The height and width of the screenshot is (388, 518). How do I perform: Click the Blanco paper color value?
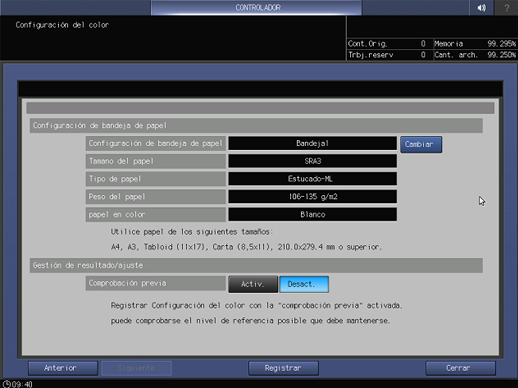click(x=312, y=214)
